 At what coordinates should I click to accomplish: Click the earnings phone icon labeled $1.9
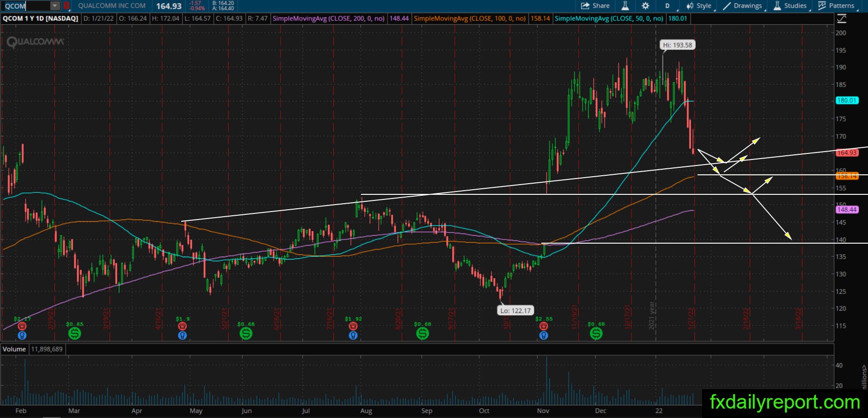tap(183, 326)
